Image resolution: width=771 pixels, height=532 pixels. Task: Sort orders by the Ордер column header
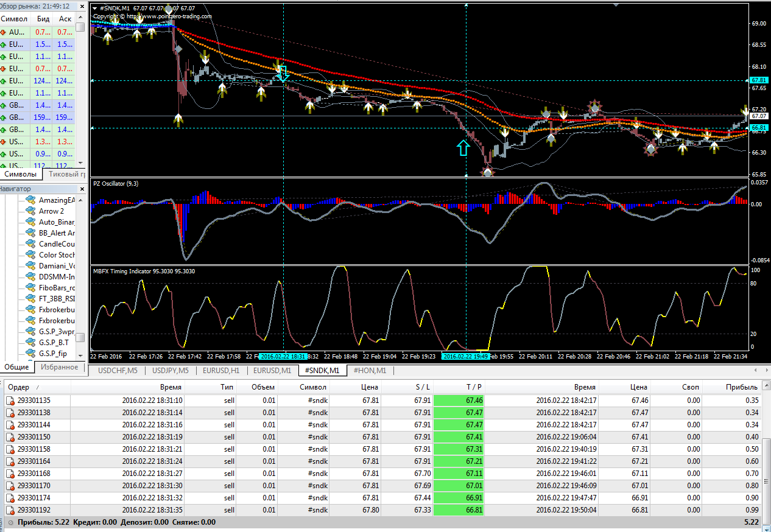(x=37, y=387)
